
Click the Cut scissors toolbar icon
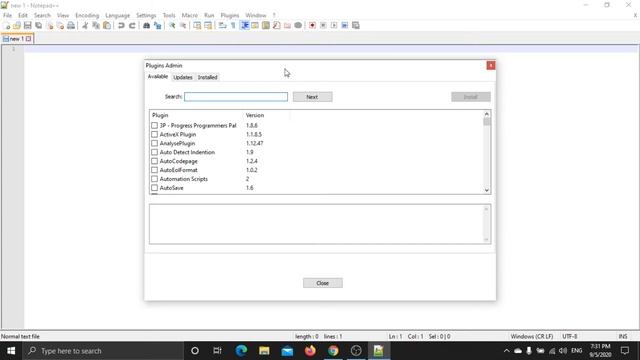click(x=85, y=25)
